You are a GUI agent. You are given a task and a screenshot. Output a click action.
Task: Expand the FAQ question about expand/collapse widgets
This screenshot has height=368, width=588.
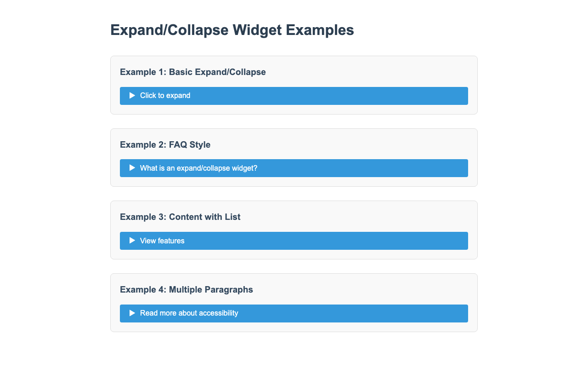(x=294, y=168)
